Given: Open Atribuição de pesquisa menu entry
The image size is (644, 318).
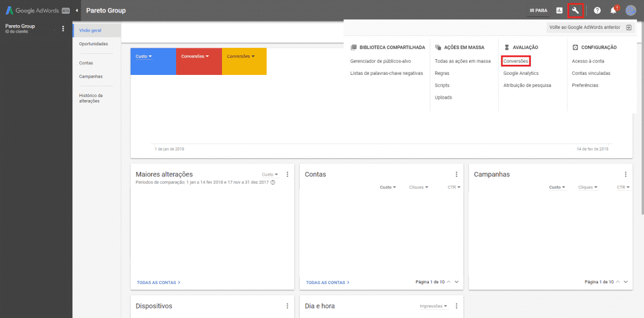Looking at the screenshot, I should pyautogui.click(x=527, y=86).
